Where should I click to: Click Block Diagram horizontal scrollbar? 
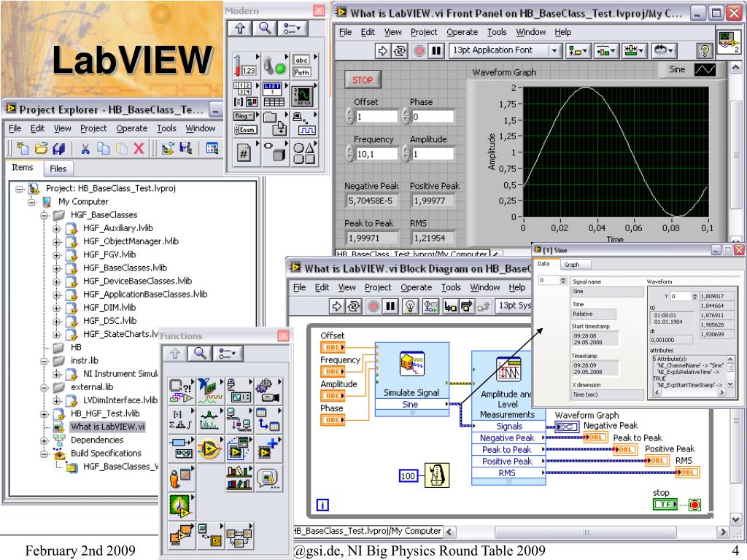tap(587, 532)
